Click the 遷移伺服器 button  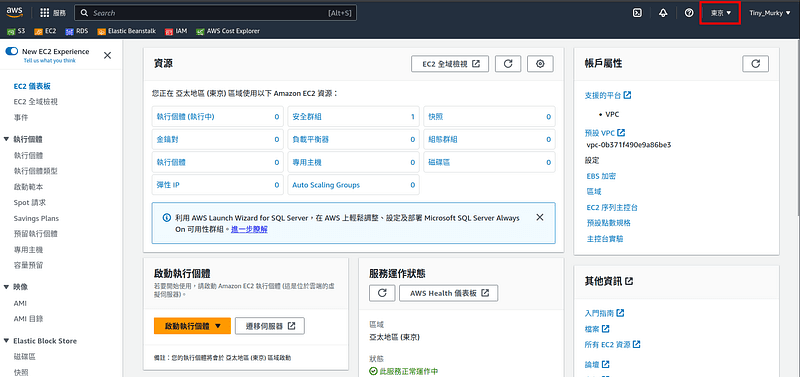[270, 326]
